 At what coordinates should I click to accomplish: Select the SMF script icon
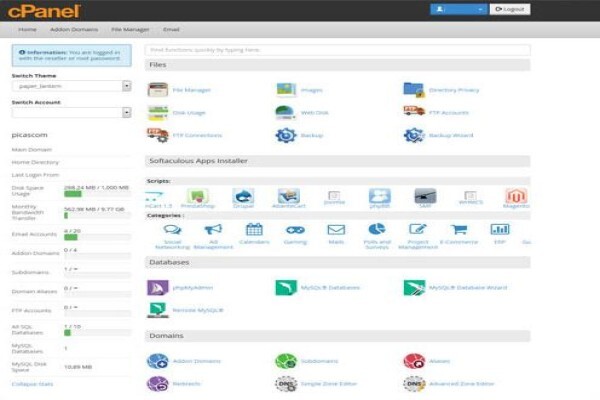click(x=425, y=196)
